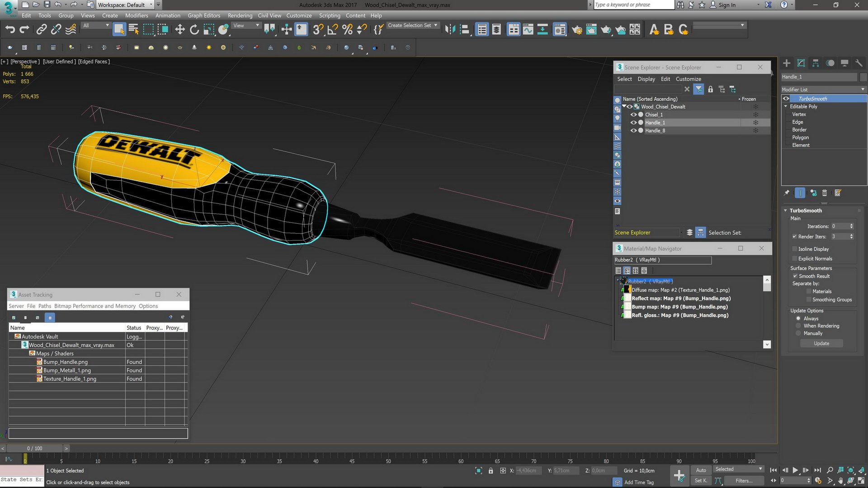
Task: Open Paths menu in Asset Tracking
Action: 45,306
